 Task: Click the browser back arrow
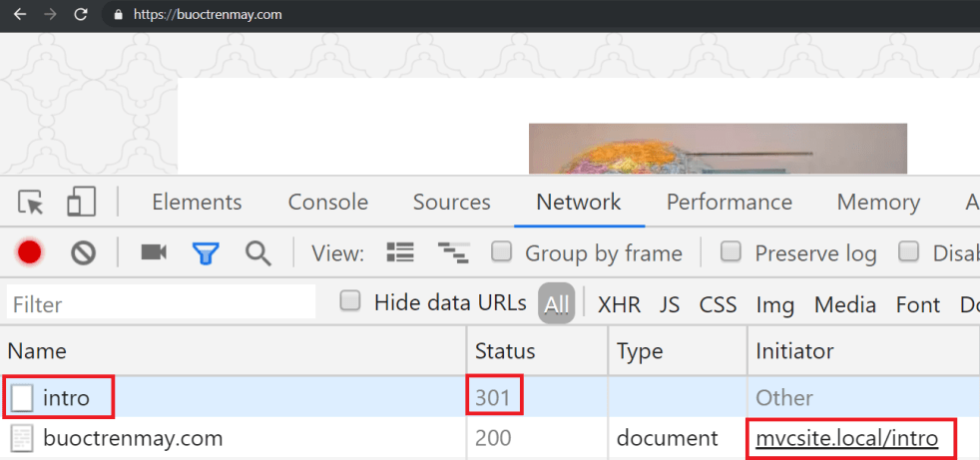[x=19, y=15]
